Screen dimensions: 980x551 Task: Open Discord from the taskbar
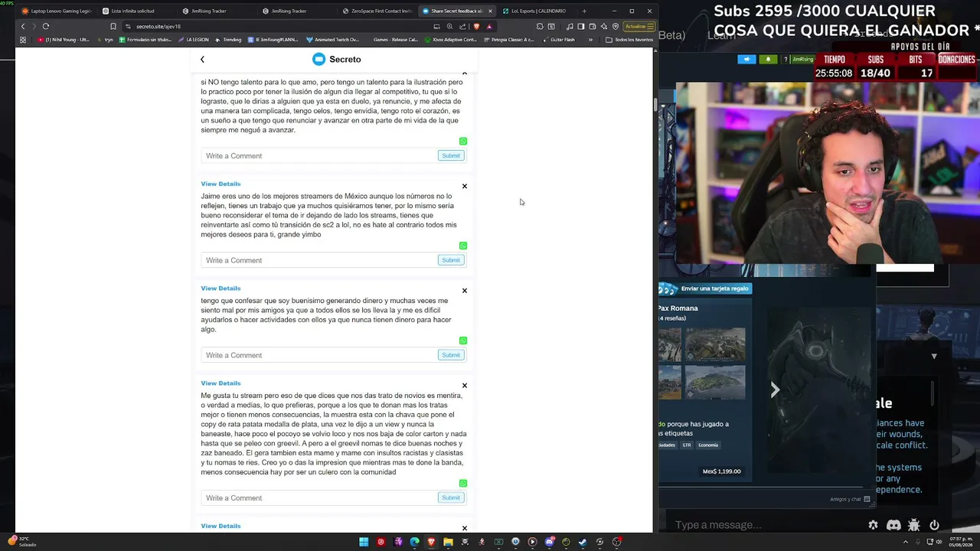549,542
